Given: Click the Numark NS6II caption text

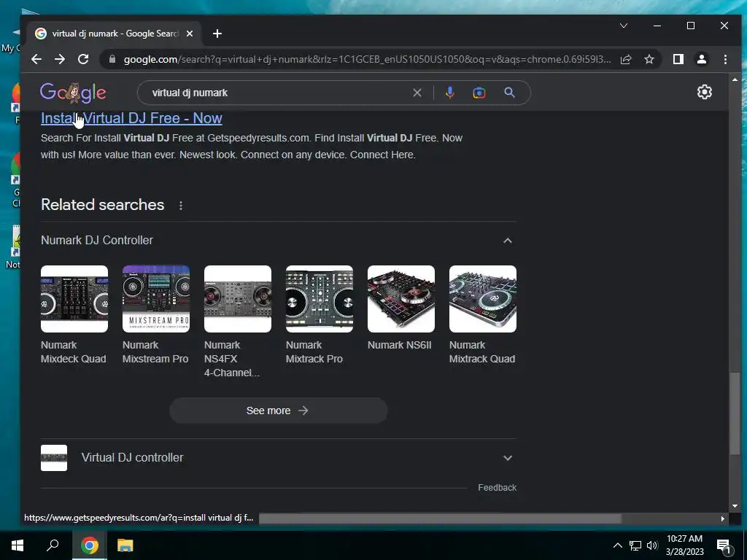Looking at the screenshot, I should pyautogui.click(x=399, y=345).
